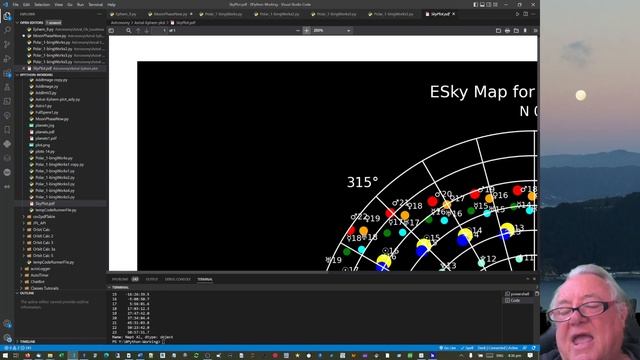Open editor More Actions menu
Viewport: 640px width, 360px height.
point(533,14)
